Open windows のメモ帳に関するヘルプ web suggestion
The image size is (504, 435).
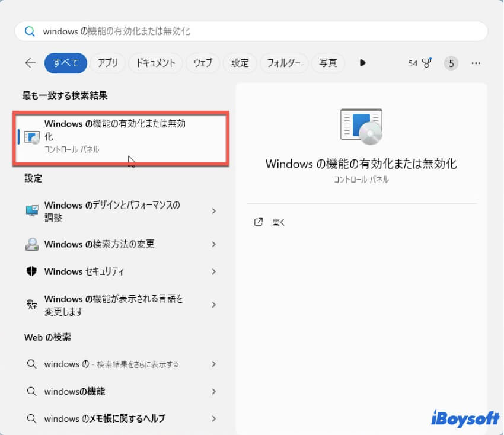105,418
